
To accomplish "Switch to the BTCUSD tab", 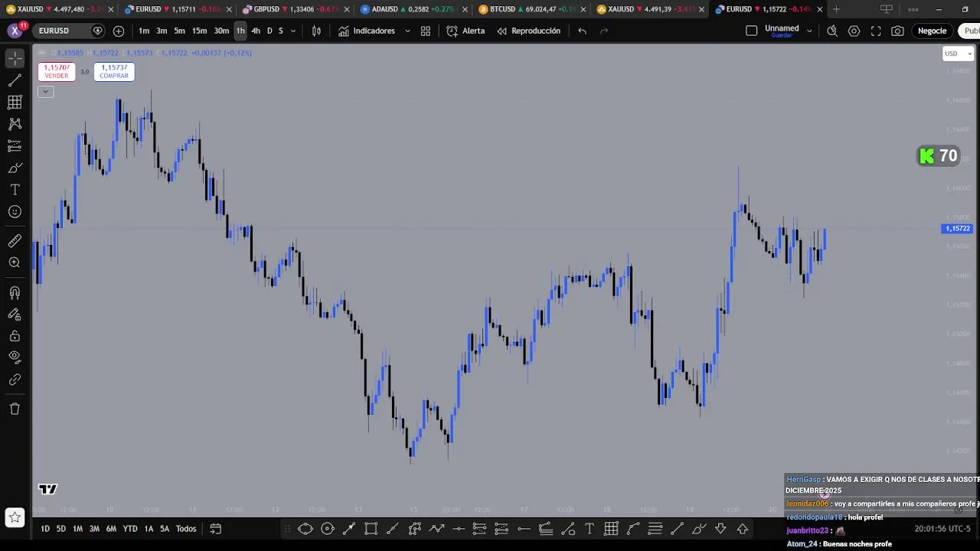I will coord(532,9).
